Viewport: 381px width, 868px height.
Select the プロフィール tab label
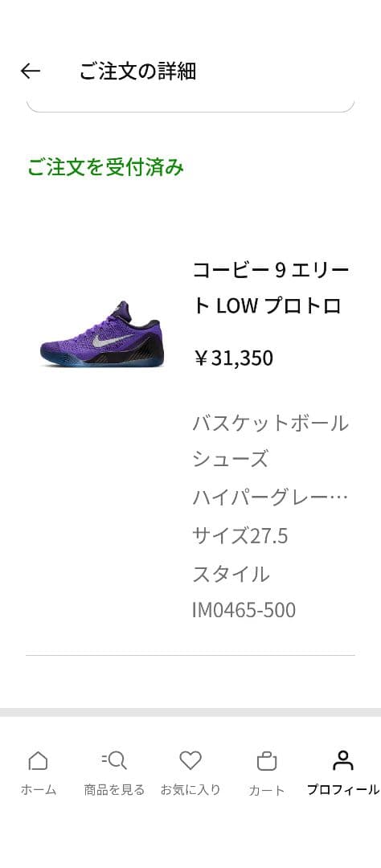coord(342,790)
